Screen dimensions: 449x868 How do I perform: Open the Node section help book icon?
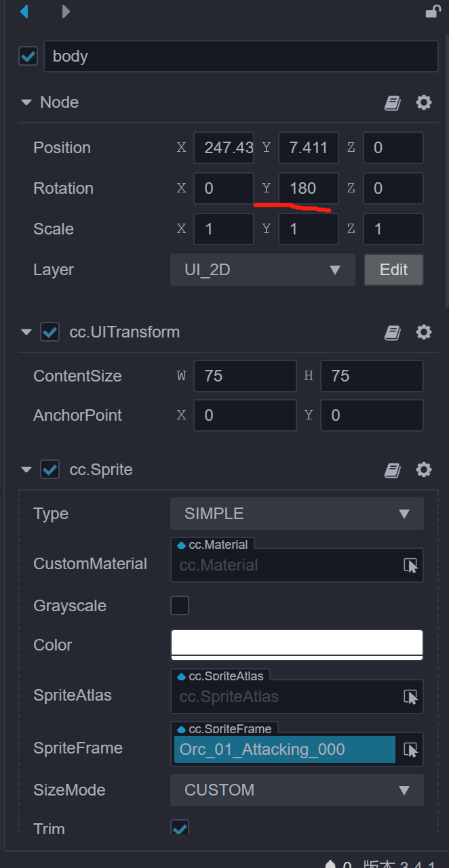coord(392,103)
